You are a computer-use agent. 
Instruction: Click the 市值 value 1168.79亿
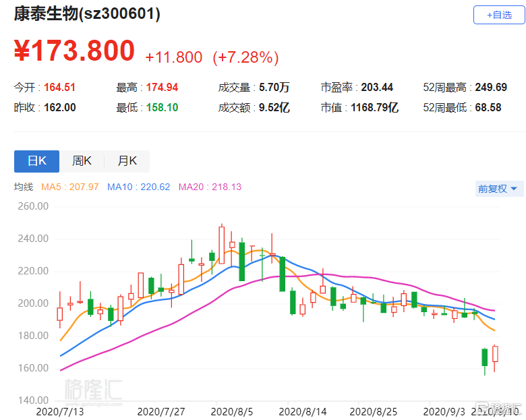coord(375,107)
